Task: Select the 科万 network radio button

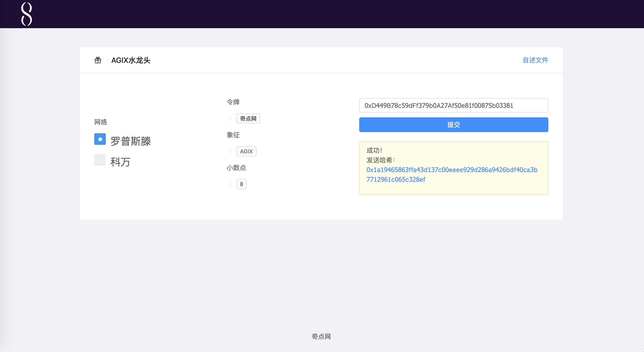Action: (x=100, y=160)
